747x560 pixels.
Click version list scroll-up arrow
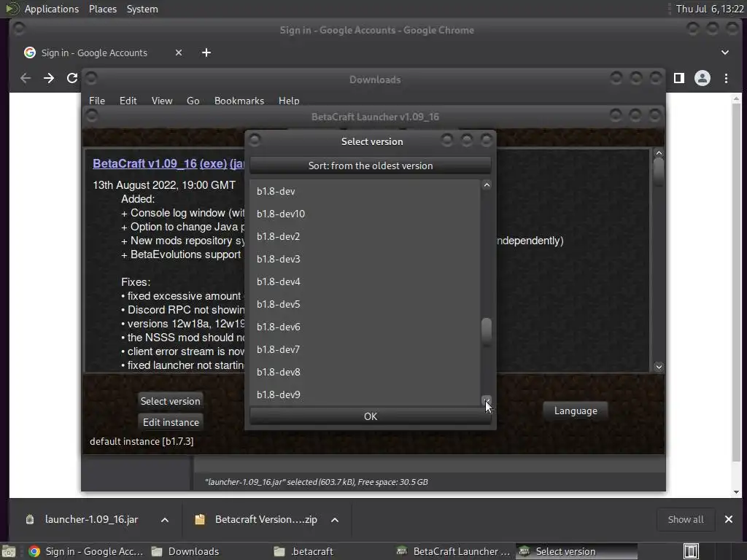coord(487,185)
